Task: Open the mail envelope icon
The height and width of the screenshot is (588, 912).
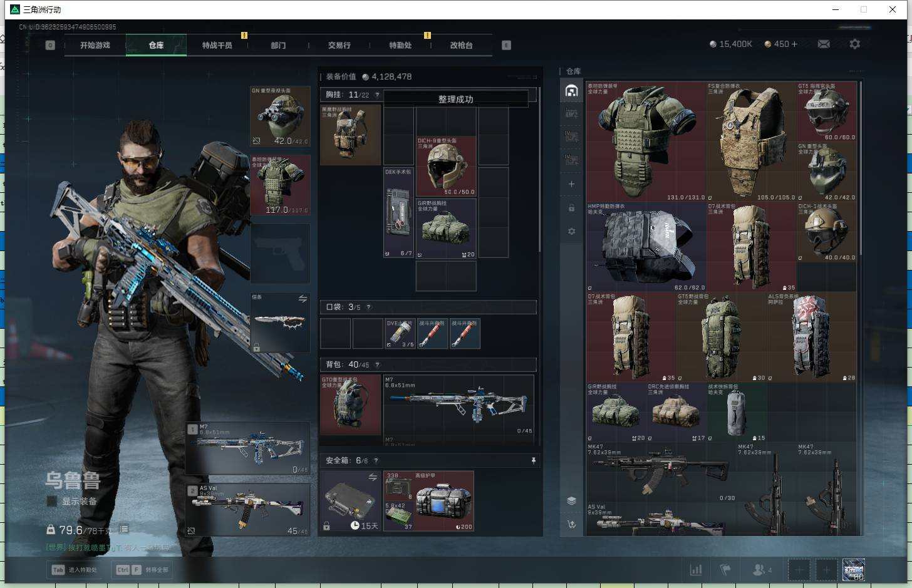Action: [824, 44]
